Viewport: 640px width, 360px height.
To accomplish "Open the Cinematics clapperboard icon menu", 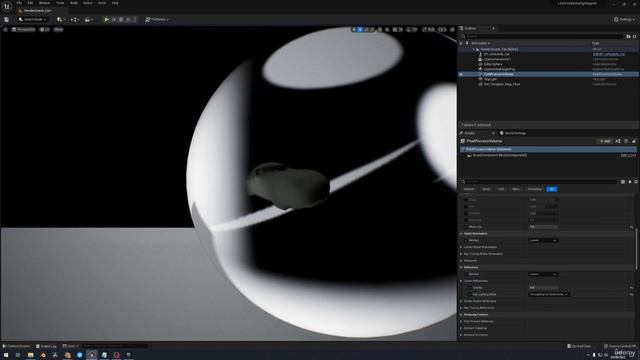I will (88, 20).
